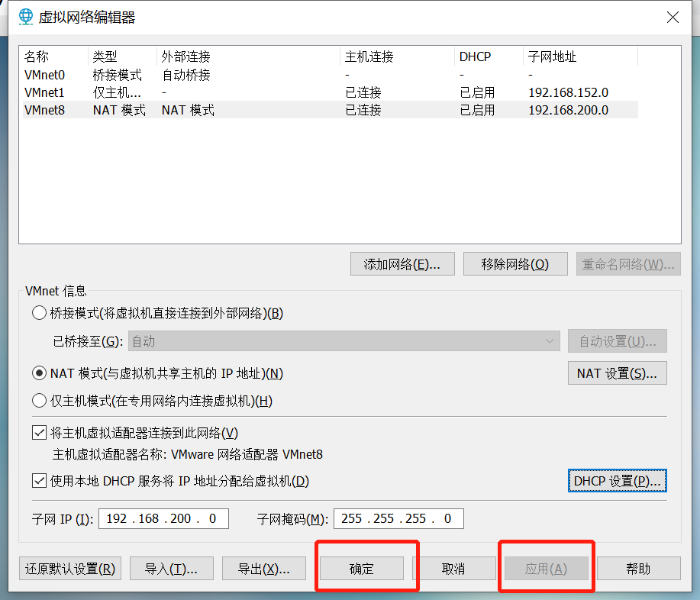Click the 自动设置(U)... button

pyautogui.click(x=618, y=341)
